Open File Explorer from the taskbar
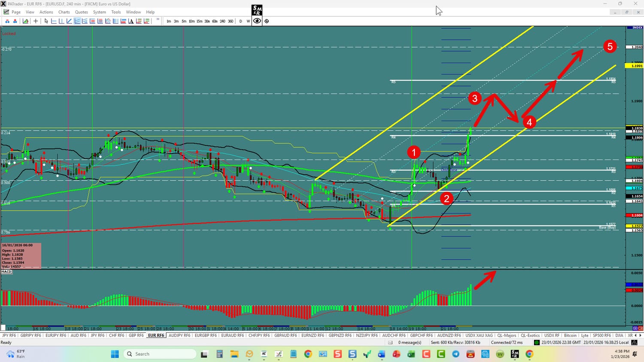The height and width of the screenshot is (362, 644). click(x=234, y=354)
